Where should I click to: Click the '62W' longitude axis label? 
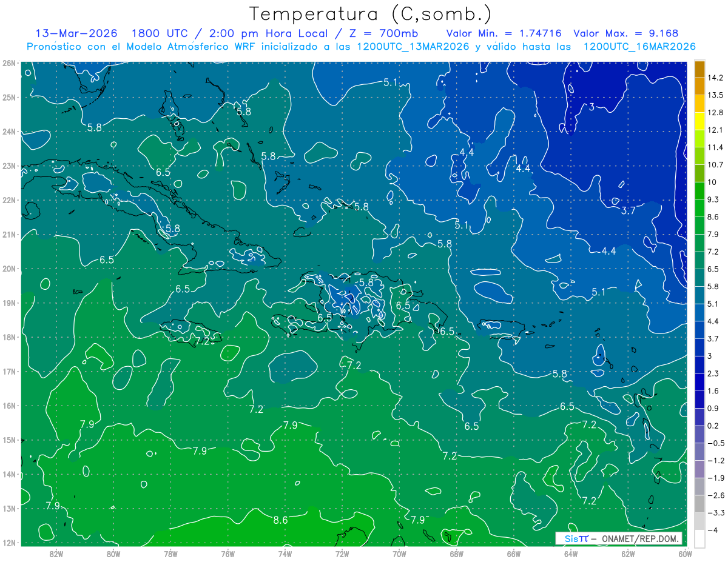point(628,554)
